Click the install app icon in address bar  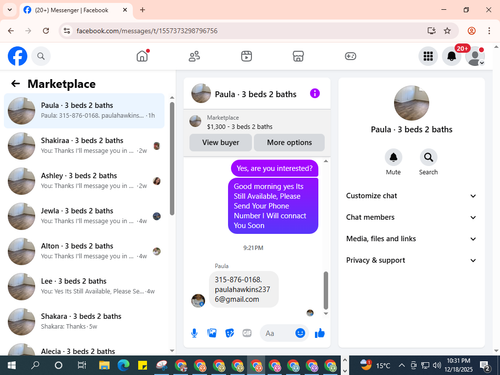[x=431, y=31]
